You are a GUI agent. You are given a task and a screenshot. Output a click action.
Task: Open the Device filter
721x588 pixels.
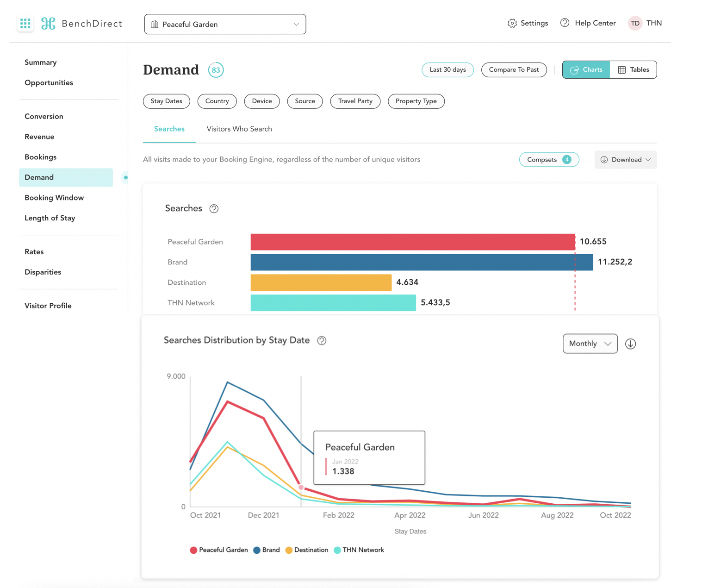(262, 101)
